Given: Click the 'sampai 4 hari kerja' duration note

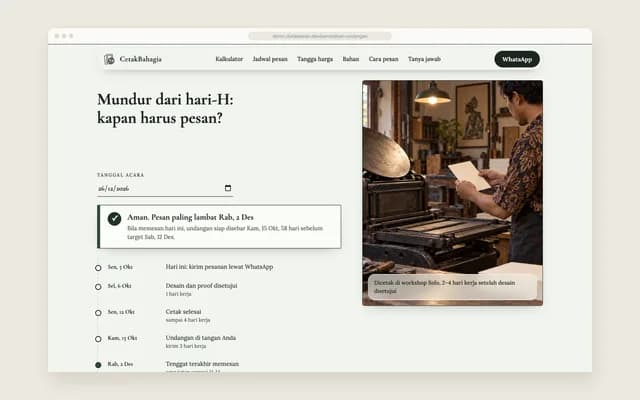Looking at the screenshot, I should (188, 320).
